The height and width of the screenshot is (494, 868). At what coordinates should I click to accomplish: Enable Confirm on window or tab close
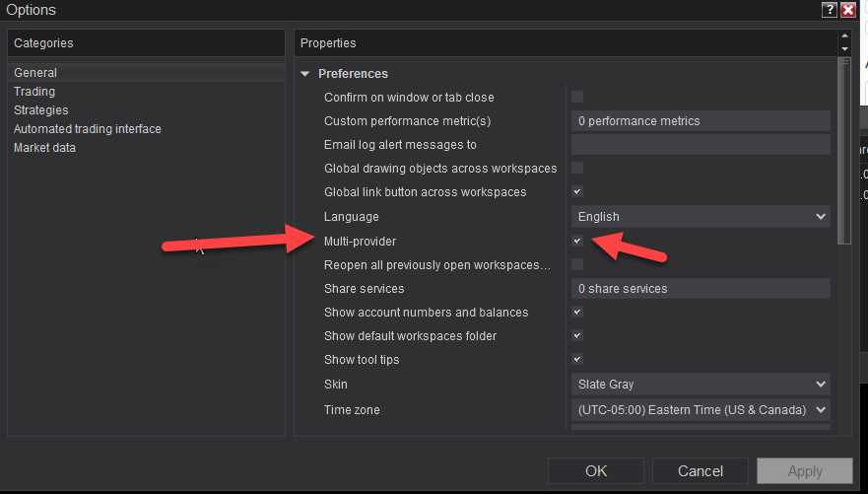[577, 97]
